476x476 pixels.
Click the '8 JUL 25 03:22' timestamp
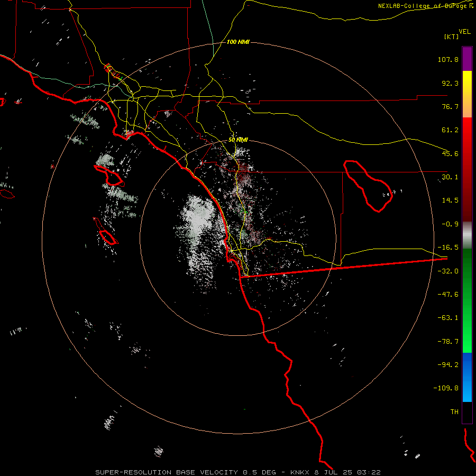point(349,472)
